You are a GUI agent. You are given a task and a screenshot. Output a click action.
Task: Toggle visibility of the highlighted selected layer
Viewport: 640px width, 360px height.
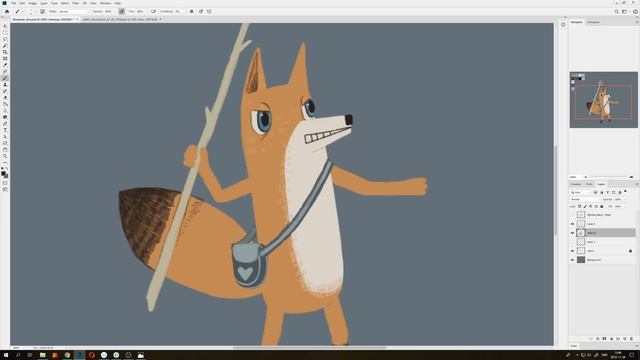point(572,233)
